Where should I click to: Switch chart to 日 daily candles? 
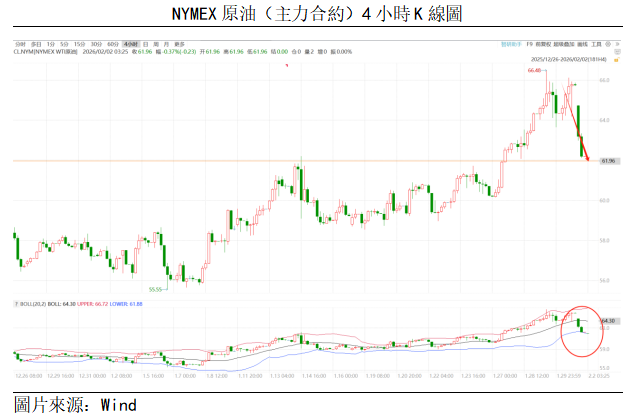[x=146, y=44]
